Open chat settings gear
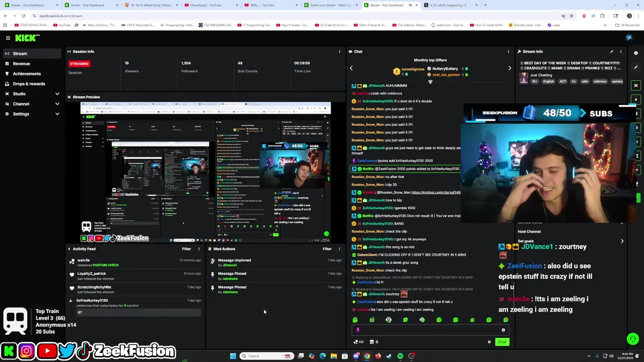This screenshot has height=362, width=644. (x=489, y=342)
